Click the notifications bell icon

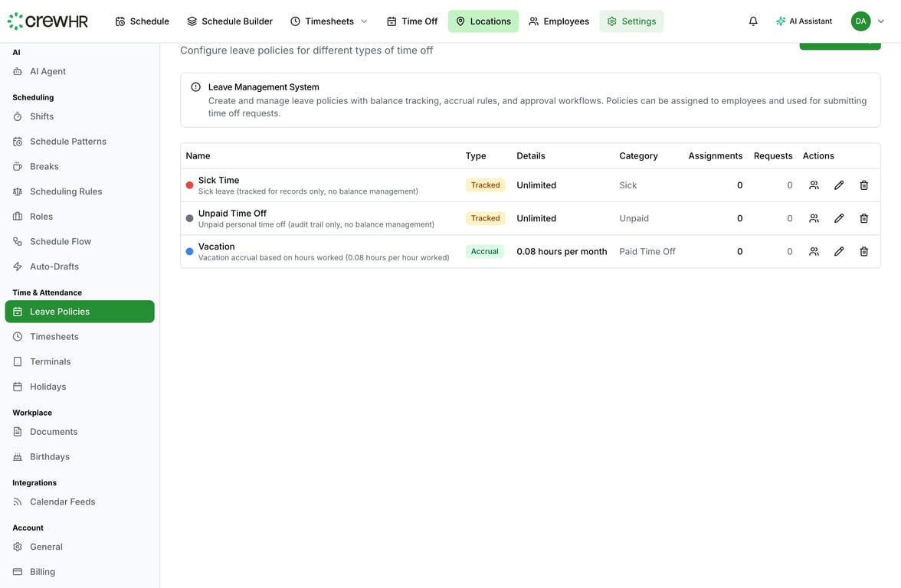(753, 21)
